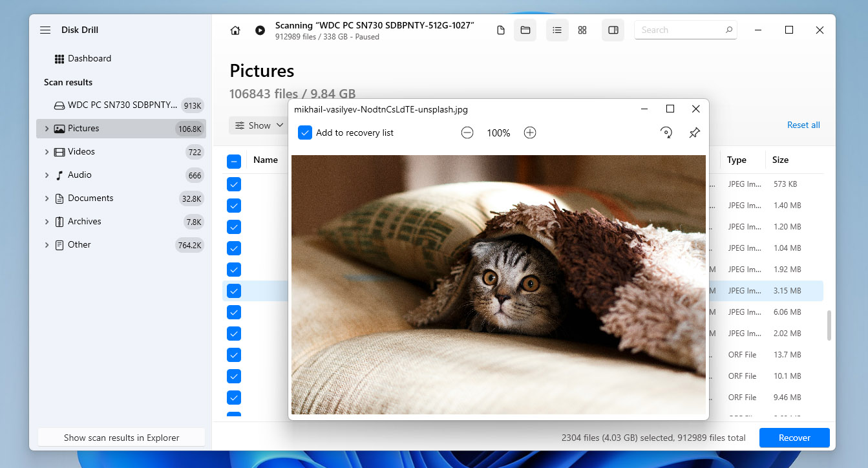This screenshot has height=468, width=868.
Task: Sort by the Name column header
Action: (266, 160)
